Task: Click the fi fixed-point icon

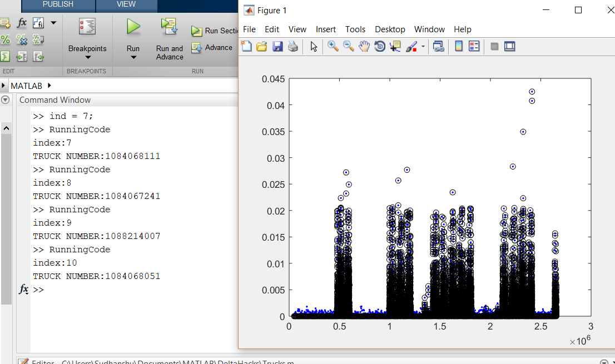Action: tap(38, 23)
